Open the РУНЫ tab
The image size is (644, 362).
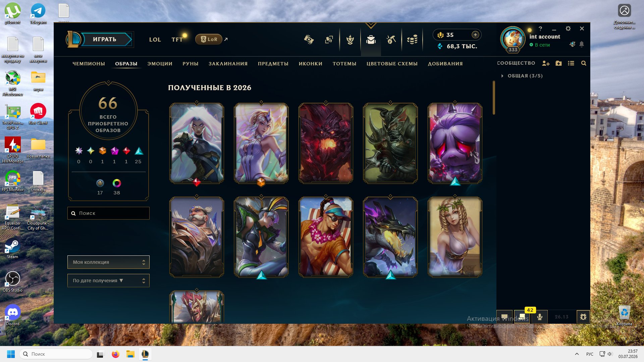point(191,64)
